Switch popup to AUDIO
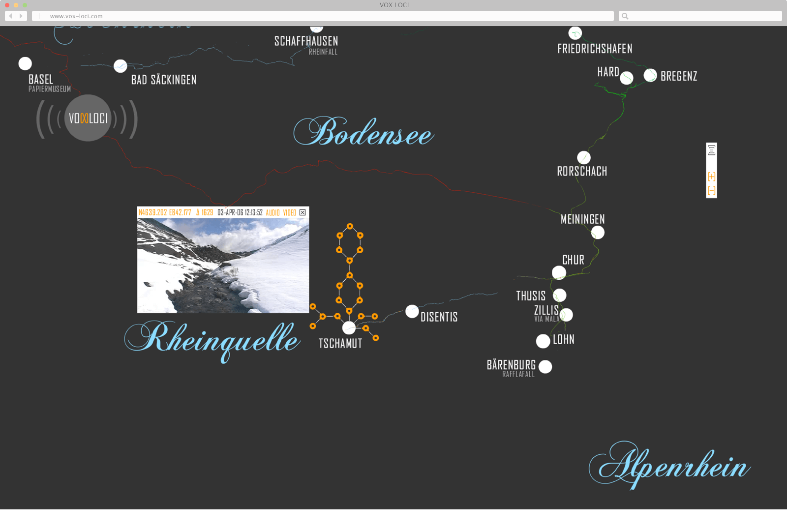The image size is (787, 532). point(272,212)
